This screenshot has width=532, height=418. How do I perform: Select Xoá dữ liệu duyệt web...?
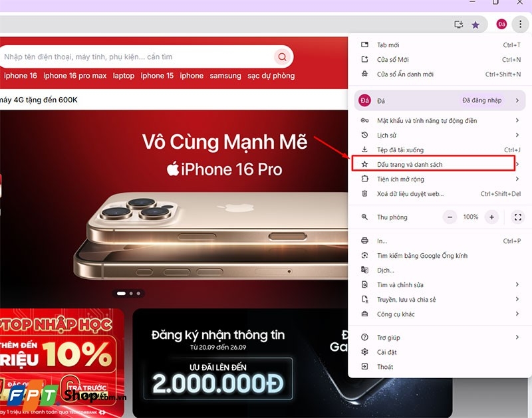pyautogui.click(x=440, y=193)
